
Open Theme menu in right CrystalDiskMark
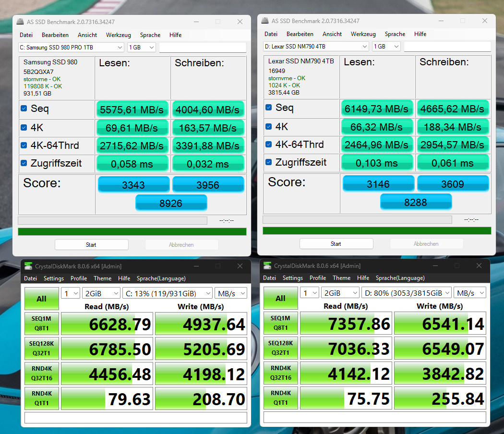(x=341, y=278)
